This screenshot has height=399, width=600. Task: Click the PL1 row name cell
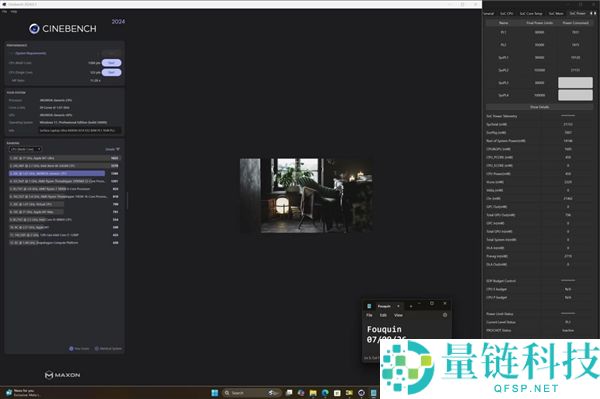(504, 32)
